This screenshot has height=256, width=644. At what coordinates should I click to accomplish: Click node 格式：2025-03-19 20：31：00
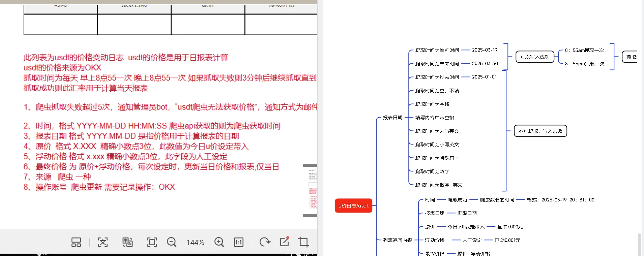[x=560, y=200]
